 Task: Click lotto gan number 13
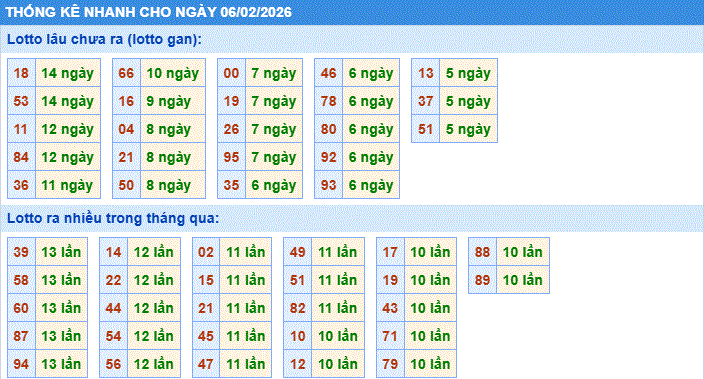(426, 73)
